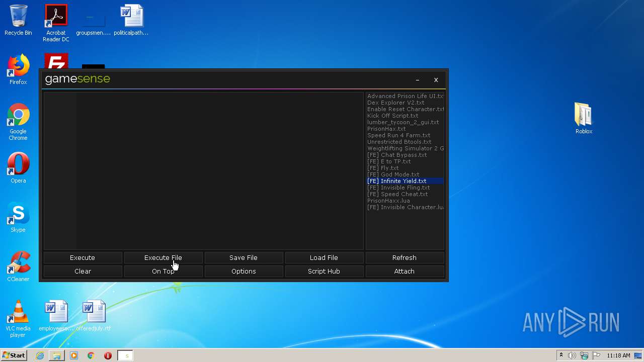Select [FE] God Mode.txt script
Image resolution: width=644 pixels, height=362 pixels.
click(x=405, y=174)
